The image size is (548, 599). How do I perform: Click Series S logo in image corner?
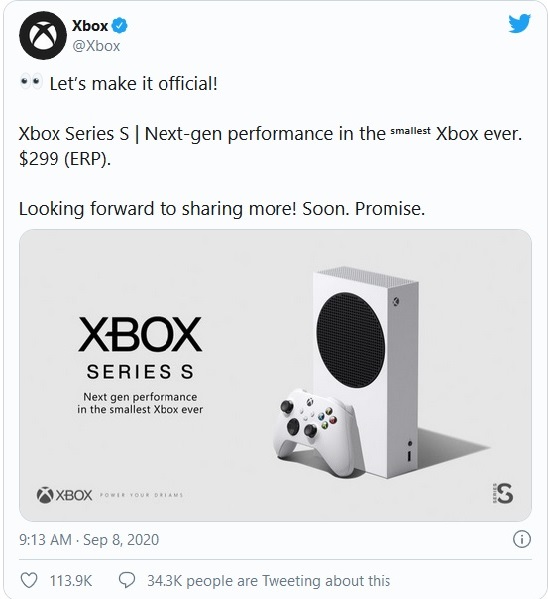click(x=503, y=493)
